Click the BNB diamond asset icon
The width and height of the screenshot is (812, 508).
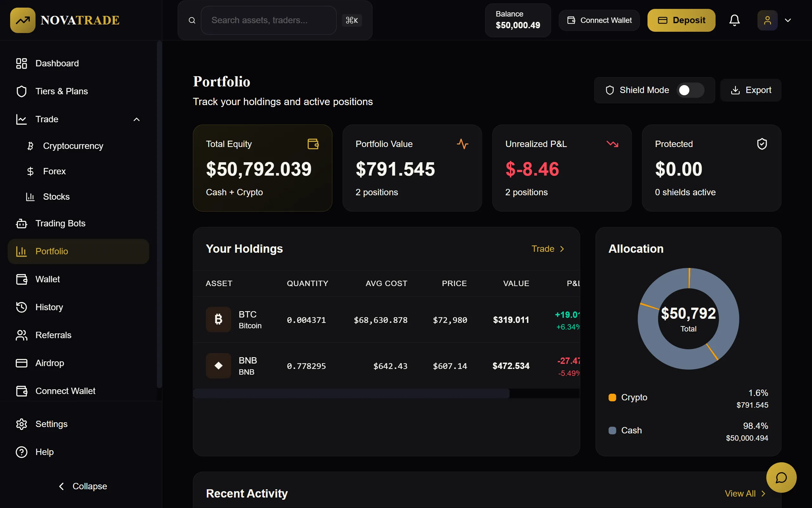pos(219,365)
